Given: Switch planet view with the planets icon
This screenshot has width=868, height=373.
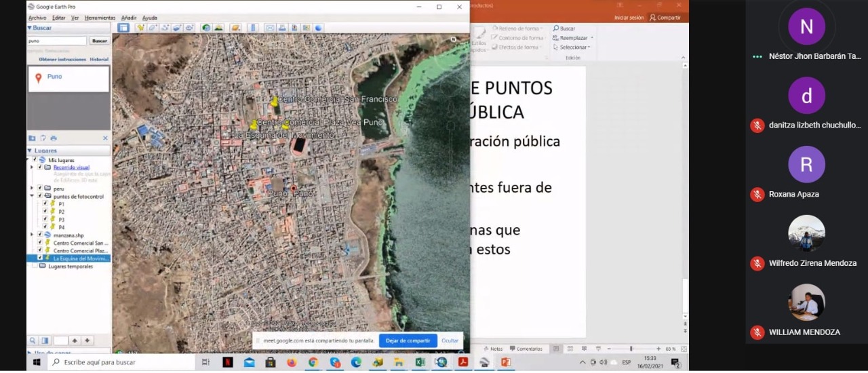Looking at the screenshot, I should coord(235,28).
